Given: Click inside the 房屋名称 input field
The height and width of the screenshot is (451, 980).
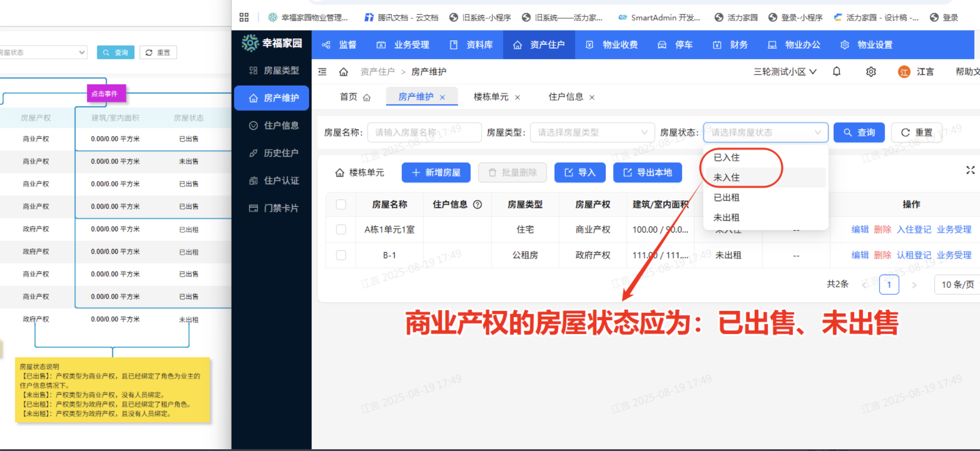Looking at the screenshot, I should [x=424, y=132].
